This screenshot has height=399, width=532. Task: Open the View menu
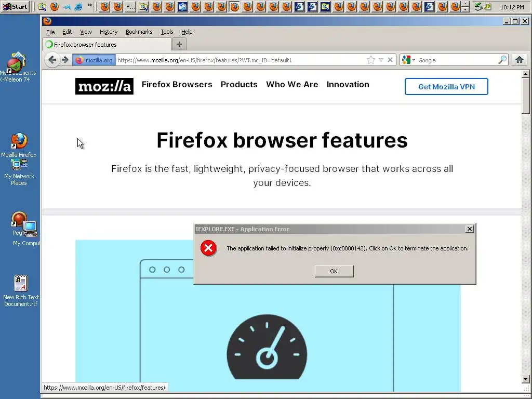click(86, 32)
